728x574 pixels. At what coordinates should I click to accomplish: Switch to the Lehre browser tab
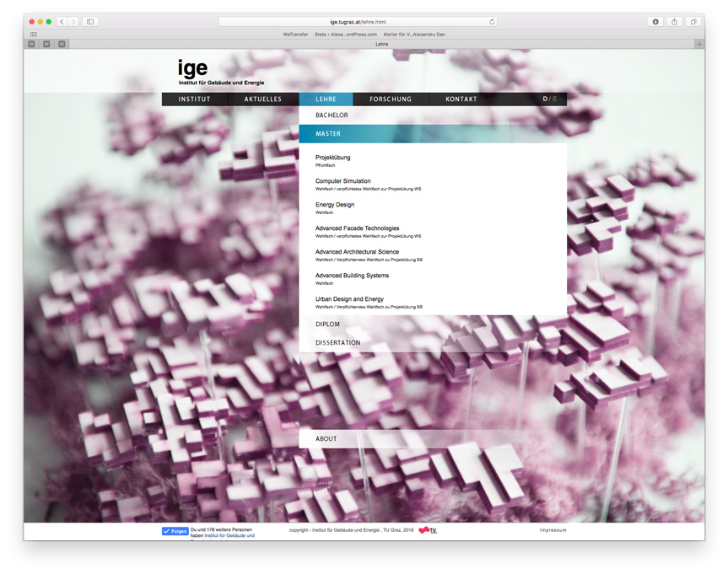(381, 43)
